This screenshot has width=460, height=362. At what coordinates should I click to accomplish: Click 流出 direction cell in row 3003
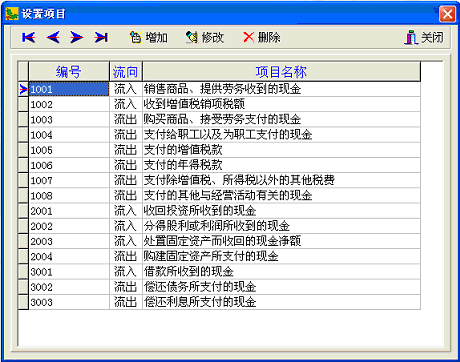pyautogui.click(x=126, y=302)
